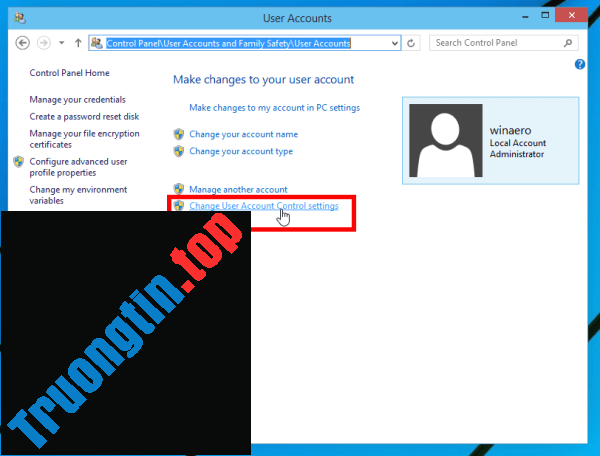Open Help via the blue question icon

point(580,64)
